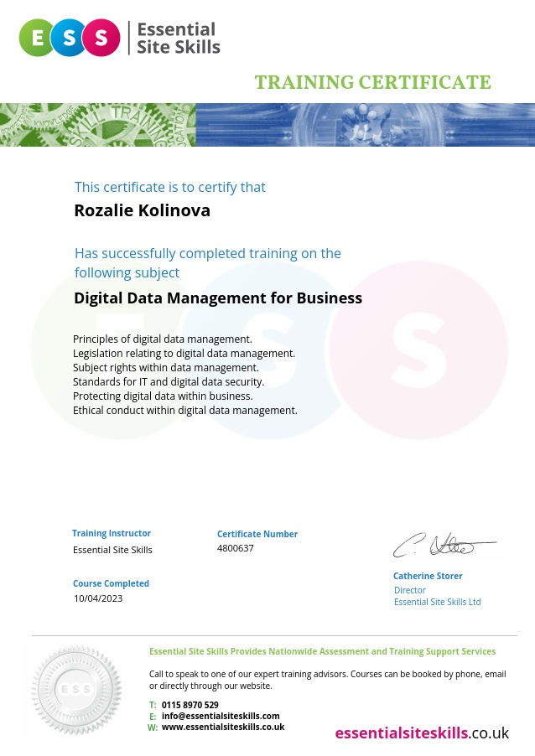
Task: Select the TRAINING CERTIFICATE heading
Action: 372,82
